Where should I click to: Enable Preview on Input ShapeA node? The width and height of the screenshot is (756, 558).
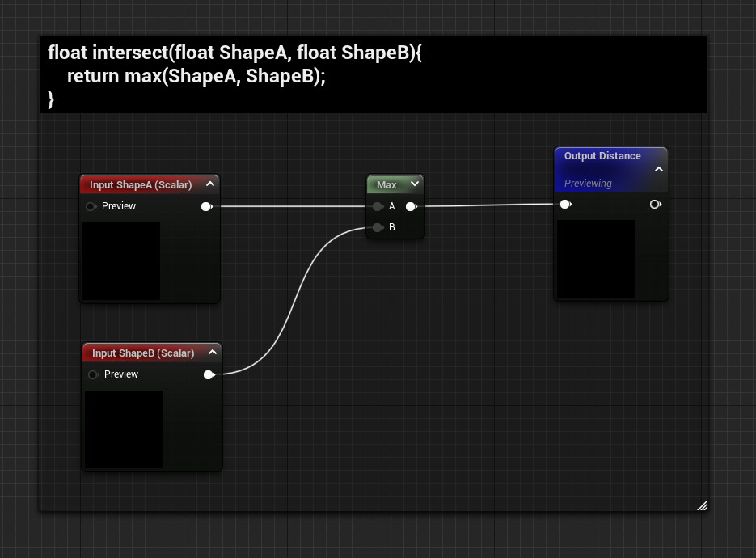[91, 206]
